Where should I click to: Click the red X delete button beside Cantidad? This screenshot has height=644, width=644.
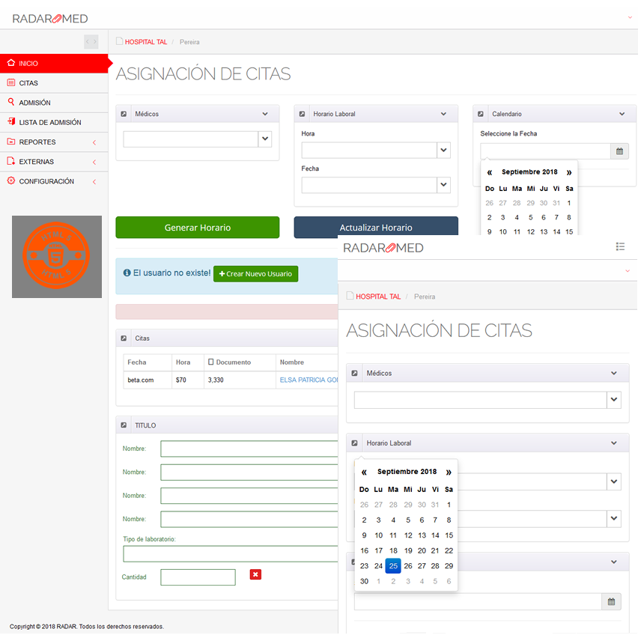click(x=255, y=574)
